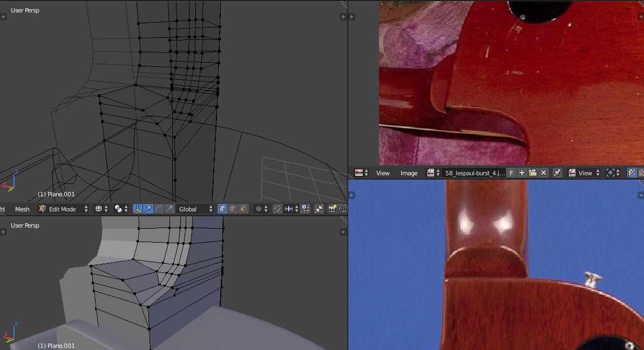
Task: Click the plus icon at left of upper image editor
Action: tap(351, 17)
